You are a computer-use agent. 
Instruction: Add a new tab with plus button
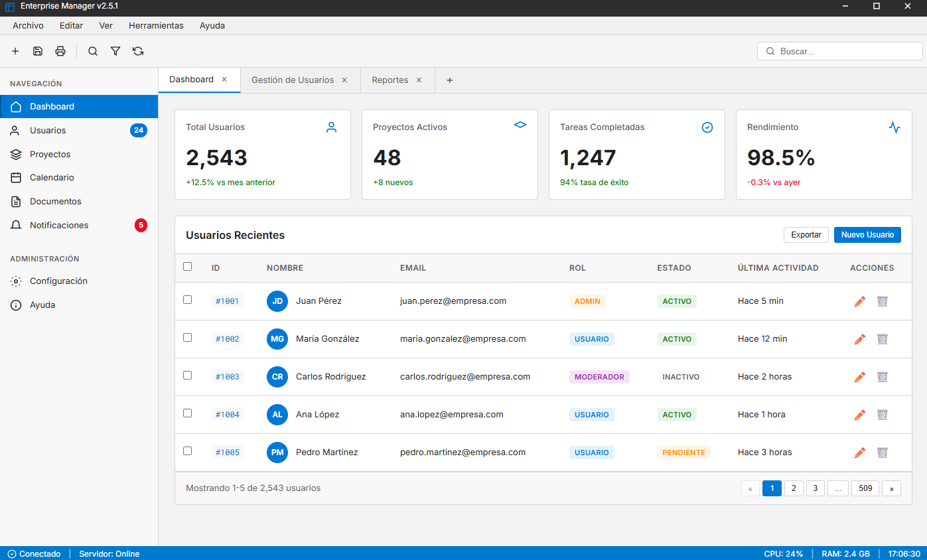point(449,80)
